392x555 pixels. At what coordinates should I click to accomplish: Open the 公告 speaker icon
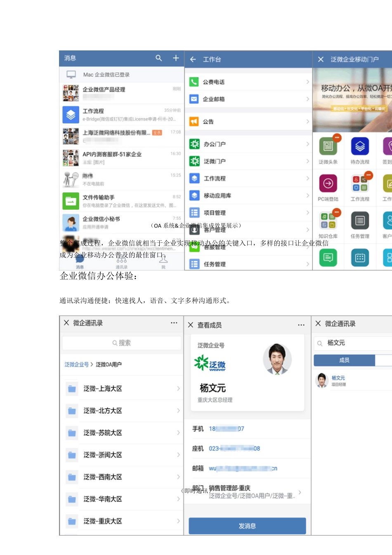[194, 121]
